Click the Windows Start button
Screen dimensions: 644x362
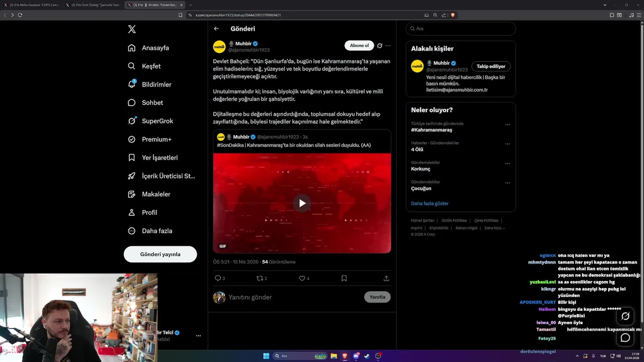click(266, 356)
